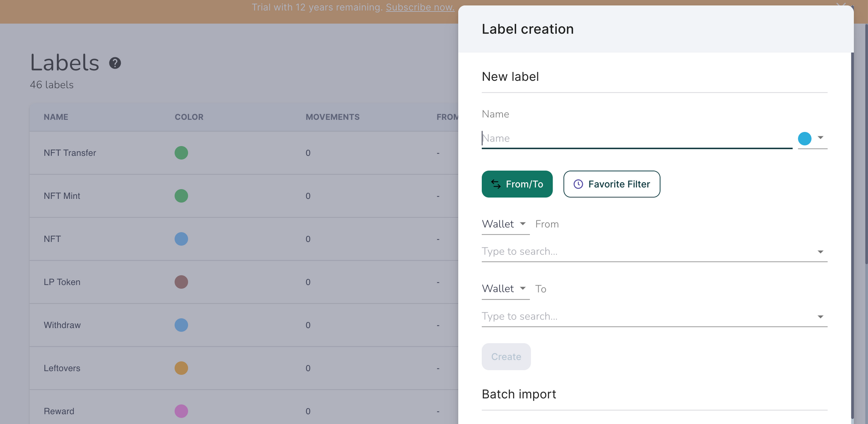Select the LP Token label row
The width and height of the screenshot is (868, 424).
244,282
